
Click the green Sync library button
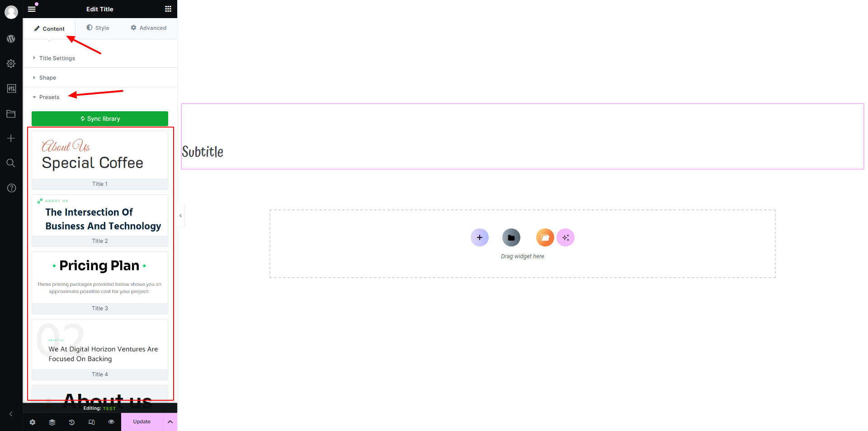click(x=100, y=119)
